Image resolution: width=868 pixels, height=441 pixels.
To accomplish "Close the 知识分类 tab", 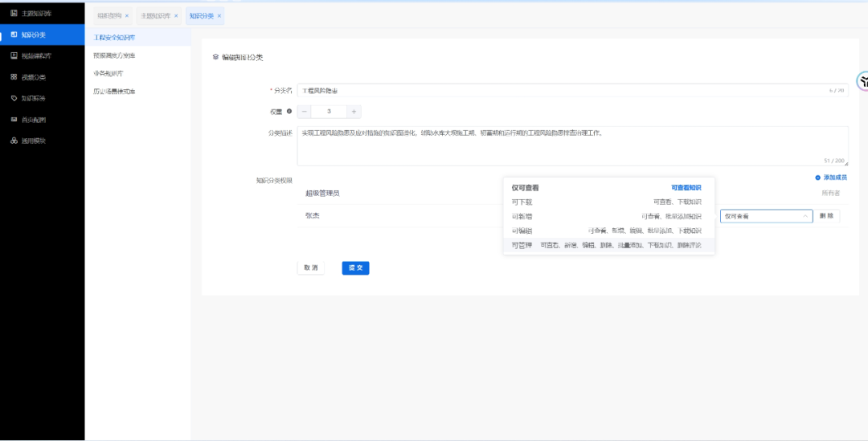I will [219, 16].
